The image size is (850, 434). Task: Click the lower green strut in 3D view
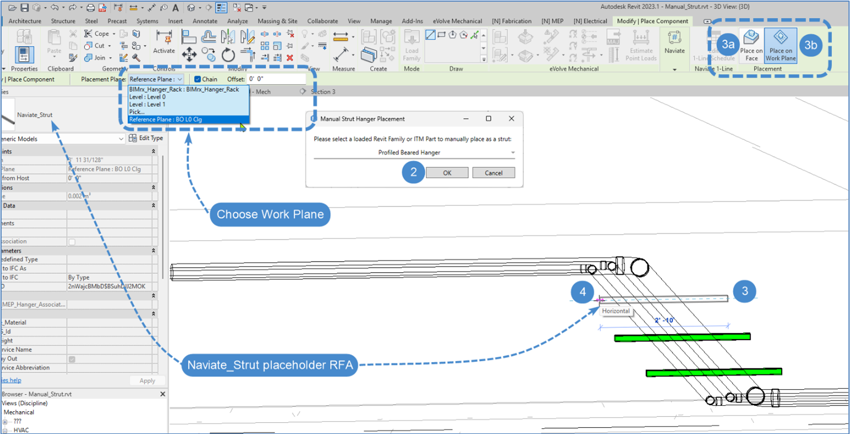713,372
